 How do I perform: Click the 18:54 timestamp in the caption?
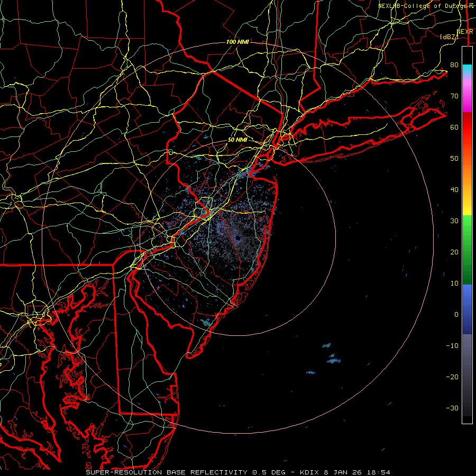[x=378, y=472]
